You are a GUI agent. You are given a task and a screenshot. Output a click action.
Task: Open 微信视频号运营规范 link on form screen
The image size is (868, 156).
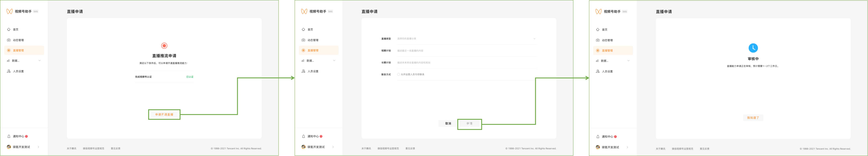(388, 149)
